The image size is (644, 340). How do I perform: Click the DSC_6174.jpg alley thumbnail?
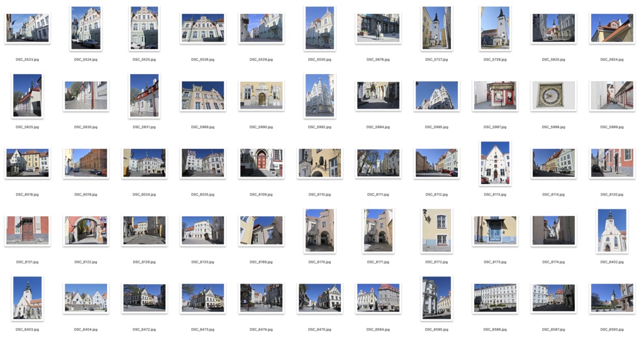pos(553,231)
